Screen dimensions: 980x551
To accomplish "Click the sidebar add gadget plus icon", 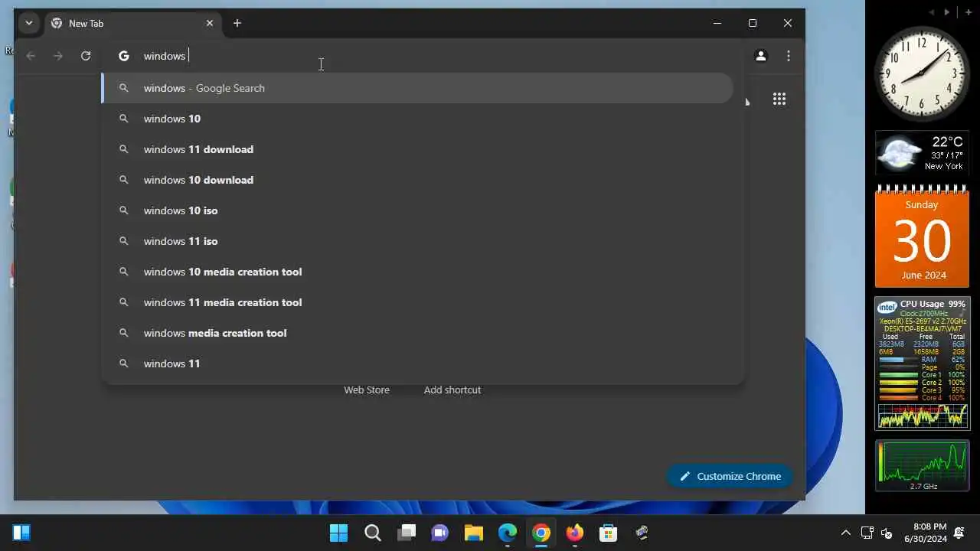I will [x=969, y=12].
